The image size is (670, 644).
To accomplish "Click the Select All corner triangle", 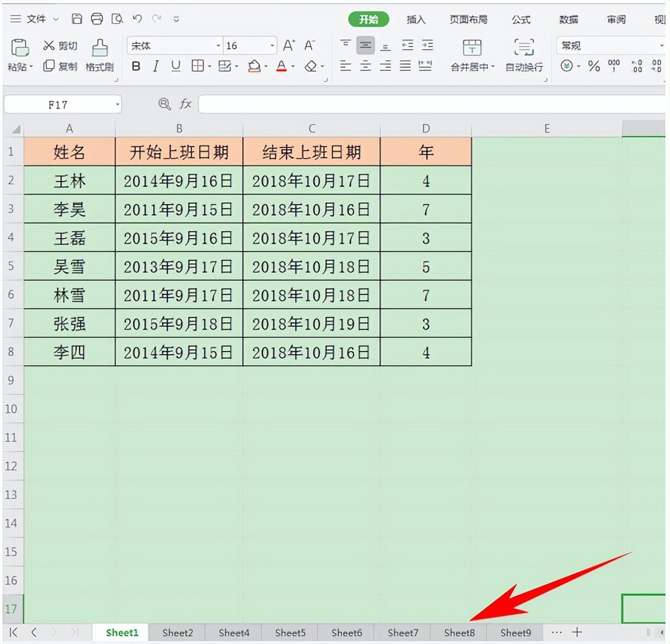I will 15,129.
